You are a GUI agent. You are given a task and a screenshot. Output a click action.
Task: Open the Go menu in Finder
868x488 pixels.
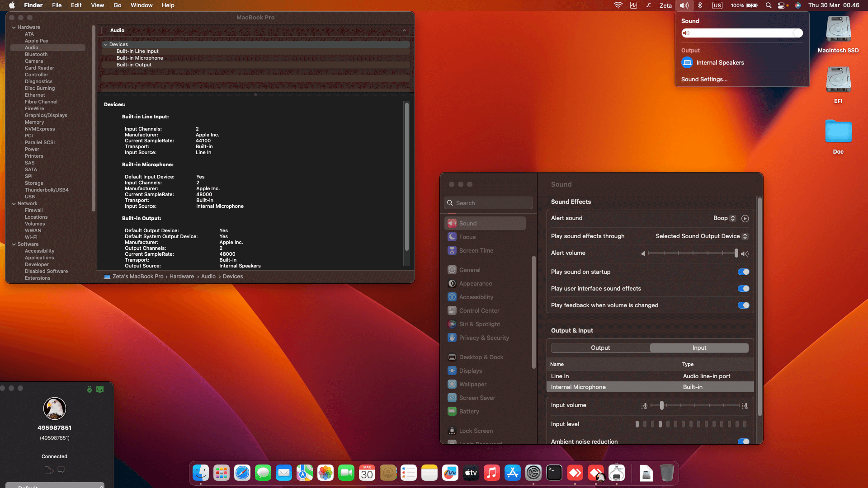coord(117,5)
